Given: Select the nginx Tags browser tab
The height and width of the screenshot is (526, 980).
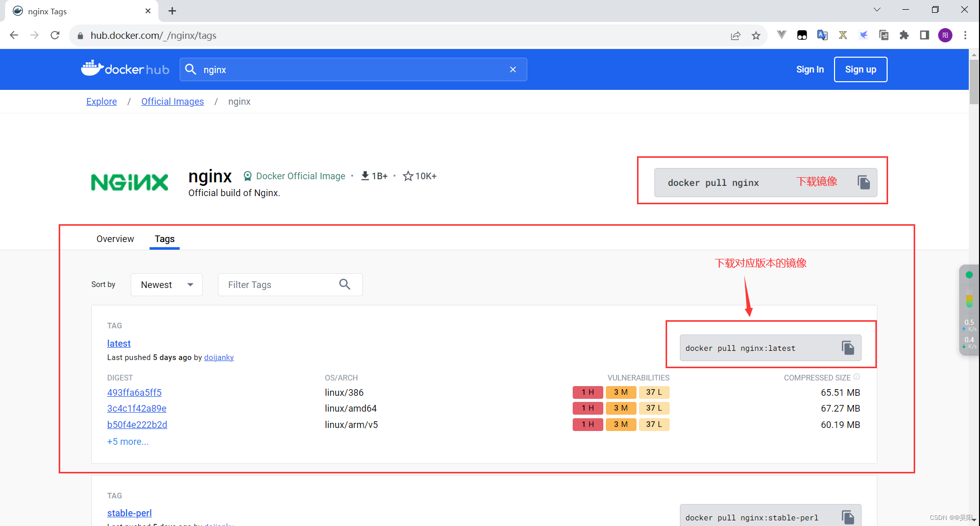Looking at the screenshot, I should click(x=82, y=11).
